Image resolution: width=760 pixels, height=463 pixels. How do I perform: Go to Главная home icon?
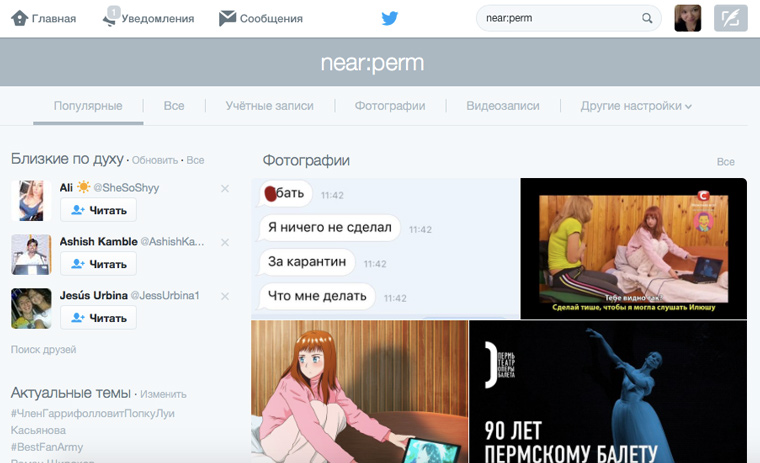19,18
